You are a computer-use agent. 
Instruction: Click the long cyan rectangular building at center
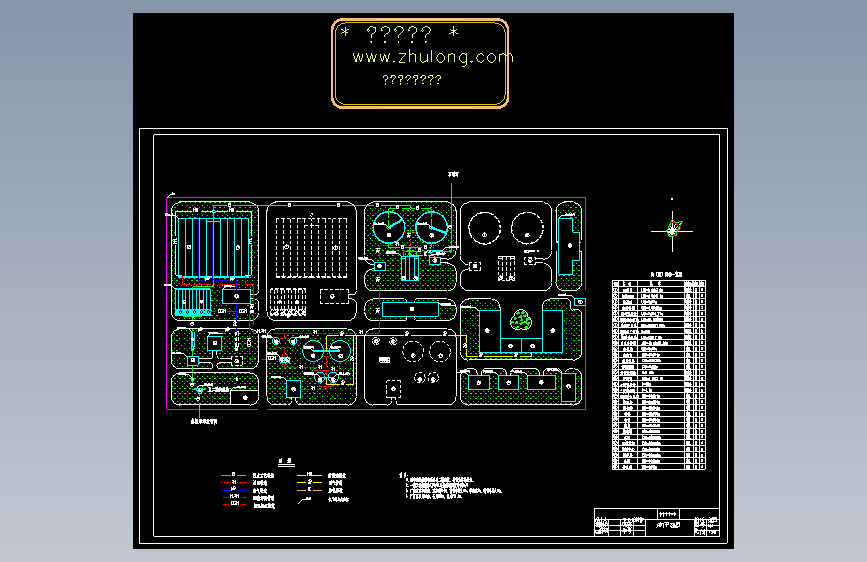[x=410, y=309]
